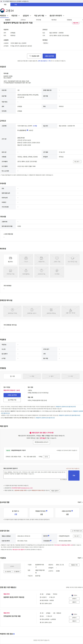The width and height of the screenshot is (83, 644).
Task: Show info tooltip for 구인인증번호
Action: (51, 541)
